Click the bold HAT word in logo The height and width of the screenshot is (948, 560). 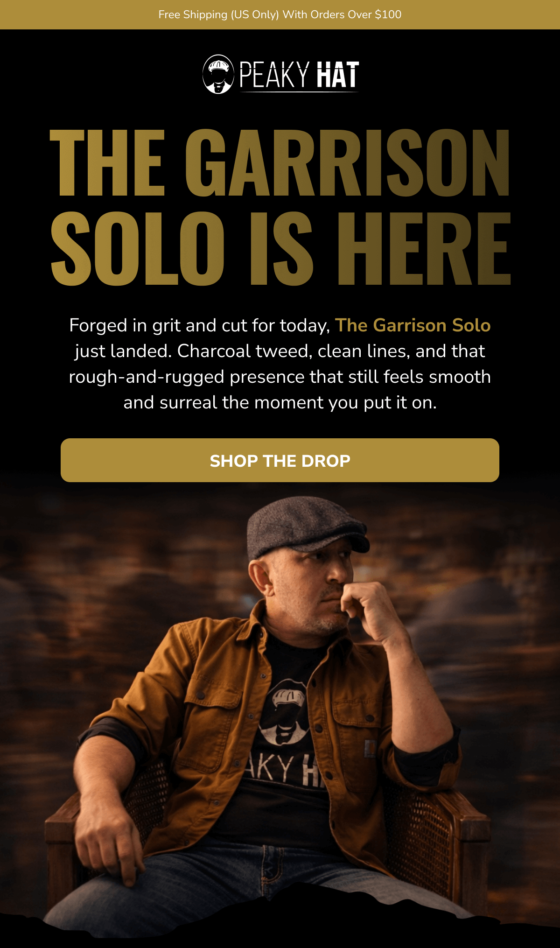click(338, 75)
